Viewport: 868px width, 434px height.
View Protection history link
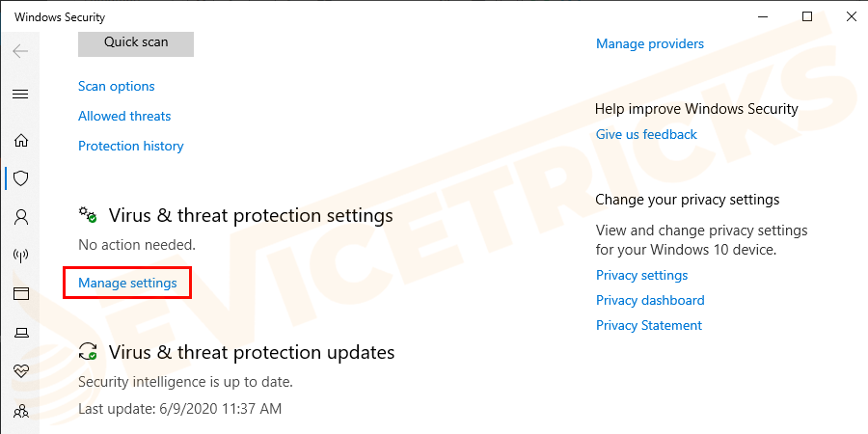point(131,146)
